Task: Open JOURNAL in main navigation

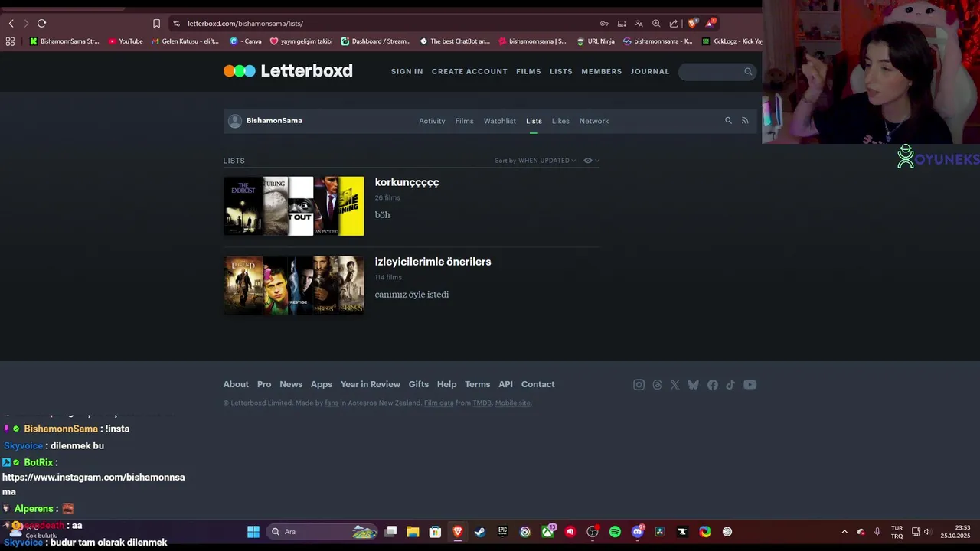Action: pos(650,71)
